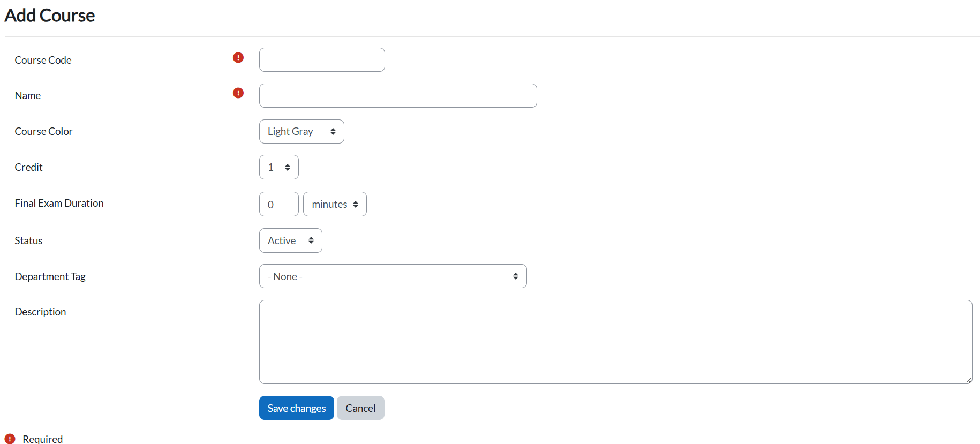Image resolution: width=980 pixels, height=444 pixels.
Task: Click the Course Code label
Action: [x=43, y=60]
